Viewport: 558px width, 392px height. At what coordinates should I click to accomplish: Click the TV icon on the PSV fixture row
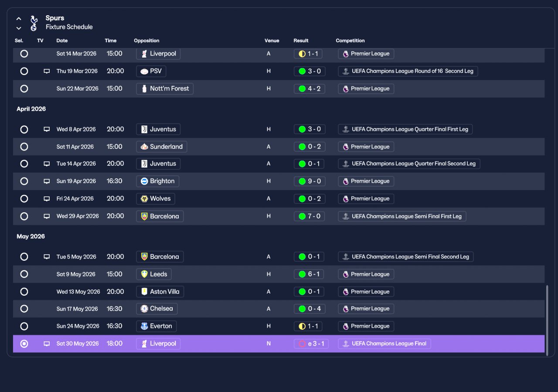47,71
